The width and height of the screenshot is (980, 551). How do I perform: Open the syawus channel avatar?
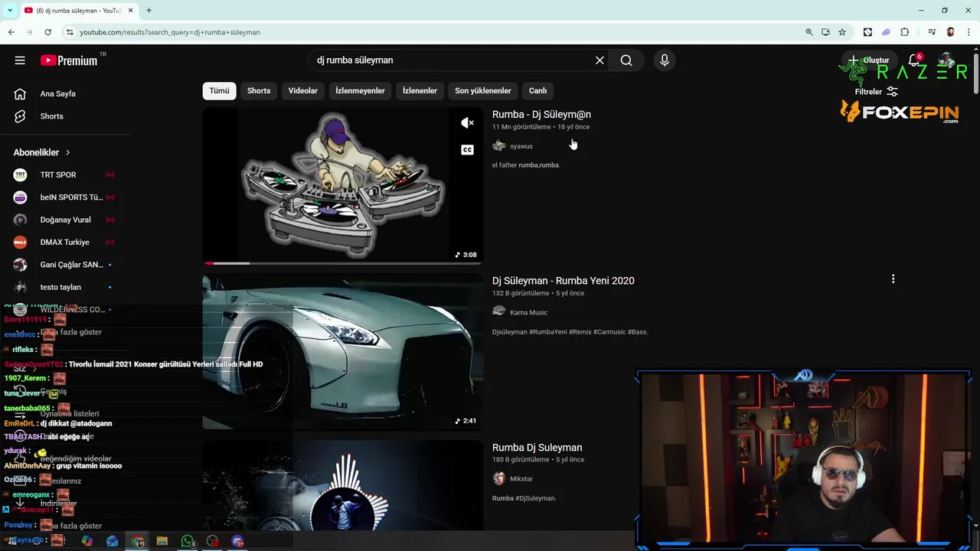[499, 146]
